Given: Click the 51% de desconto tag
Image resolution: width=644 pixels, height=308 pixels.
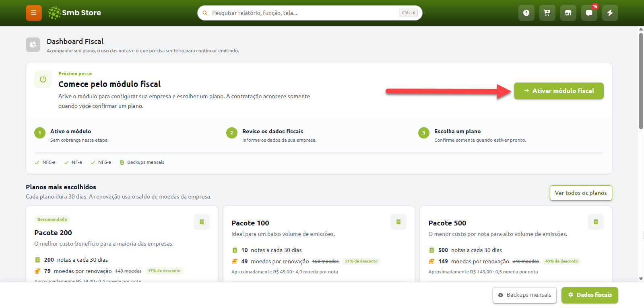Looking at the screenshot, I should point(361,261).
